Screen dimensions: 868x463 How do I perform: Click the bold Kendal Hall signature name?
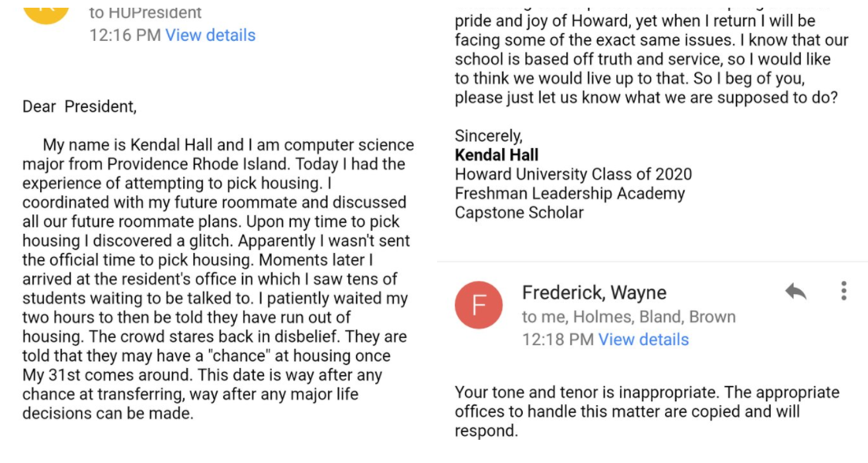[497, 155]
